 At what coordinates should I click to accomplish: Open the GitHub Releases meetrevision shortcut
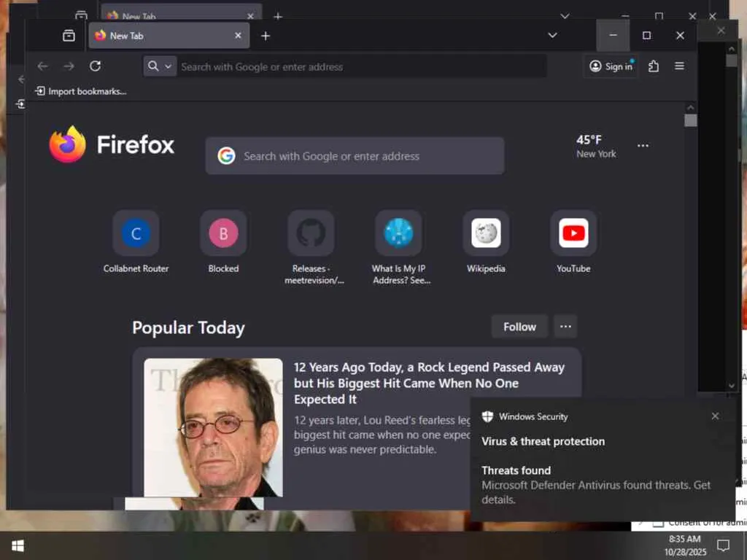311,248
